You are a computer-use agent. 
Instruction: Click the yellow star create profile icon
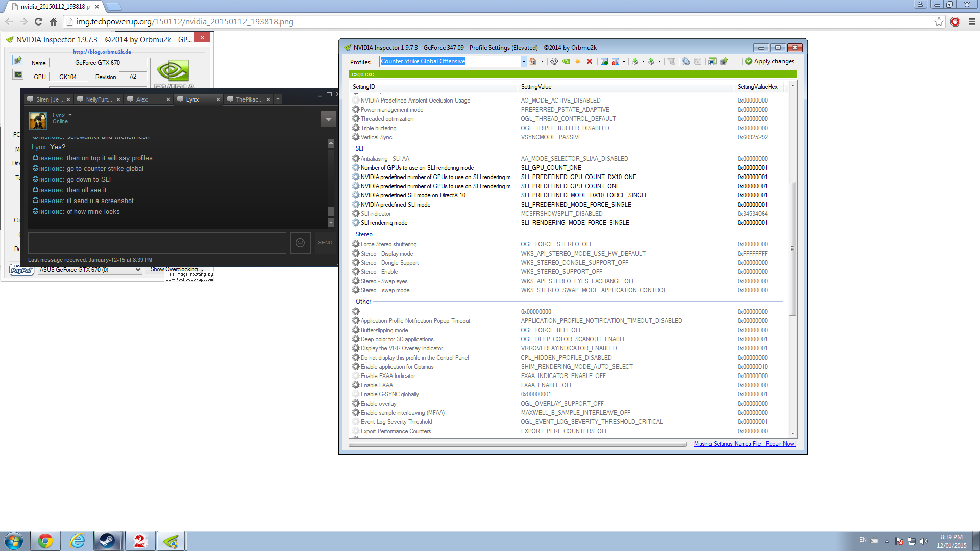tap(578, 61)
